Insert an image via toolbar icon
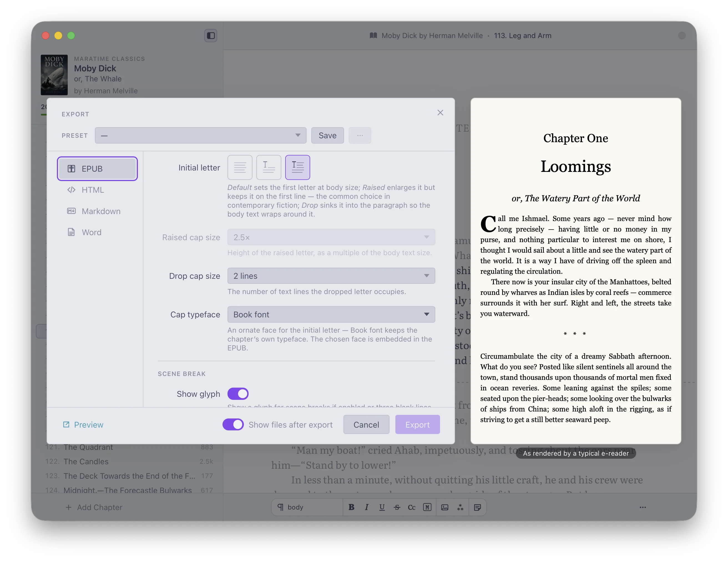Screen dimensions: 728x562 coord(445,507)
